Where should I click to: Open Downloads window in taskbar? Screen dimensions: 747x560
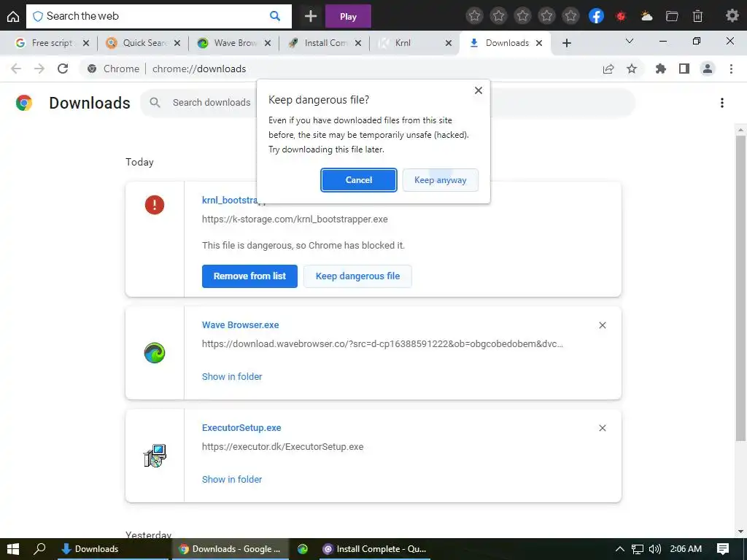click(112, 549)
